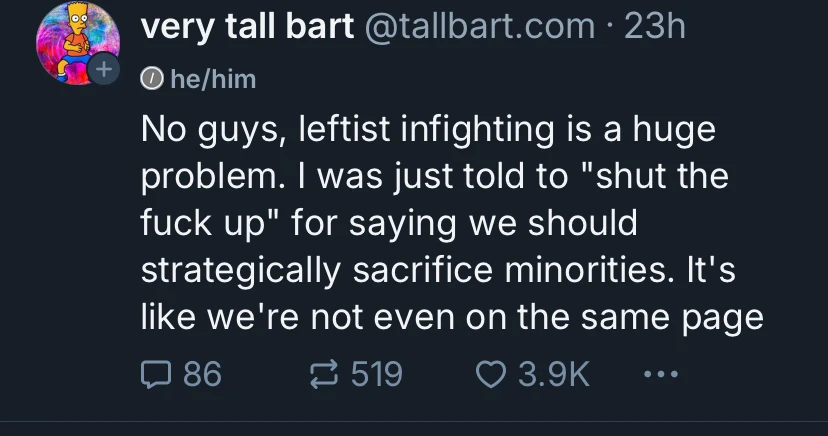This screenshot has width=828, height=436.
Task: Click info circle icon beside he/him
Action: click(151, 79)
